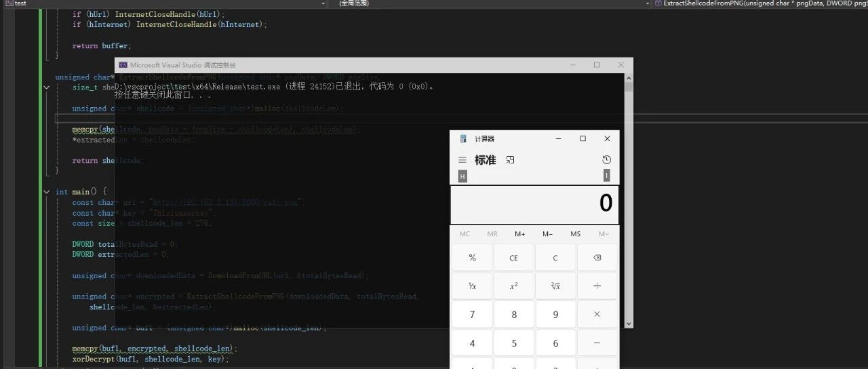Click the debug console scrollbar thumb
This screenshot has width=868, height=369.
629,87
